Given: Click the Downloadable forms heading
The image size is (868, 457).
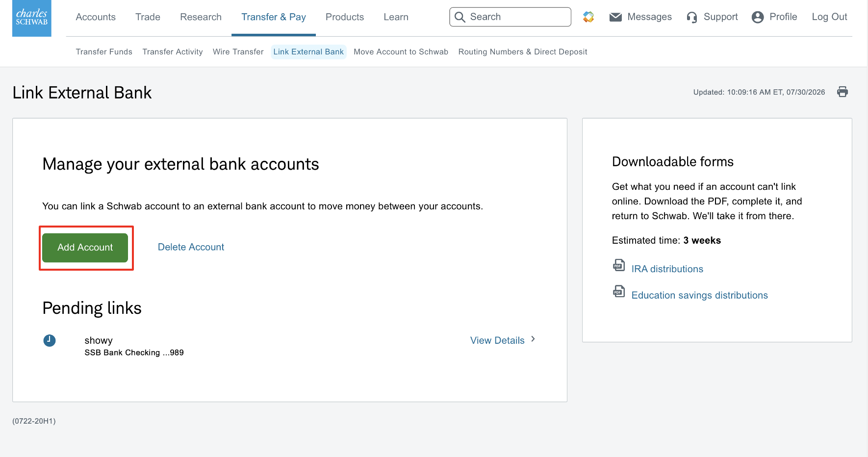Looking at the screenshot, I should point(672,162).
